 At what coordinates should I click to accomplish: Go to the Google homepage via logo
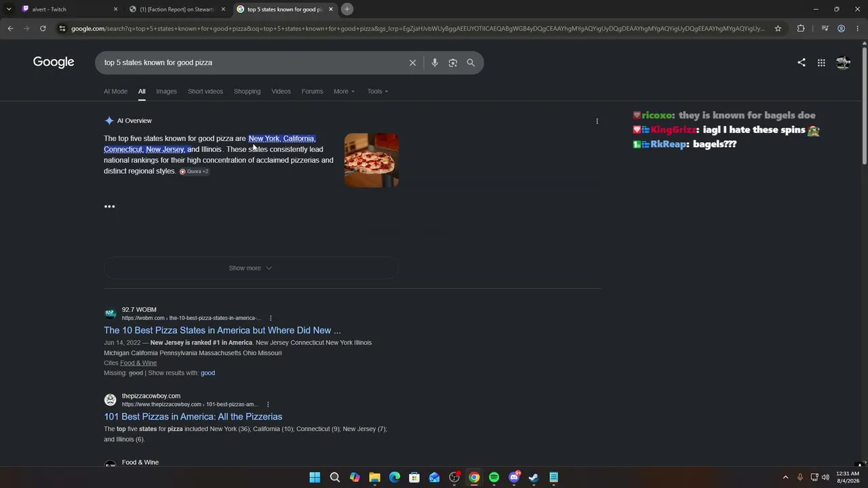(x=54, y=62)
